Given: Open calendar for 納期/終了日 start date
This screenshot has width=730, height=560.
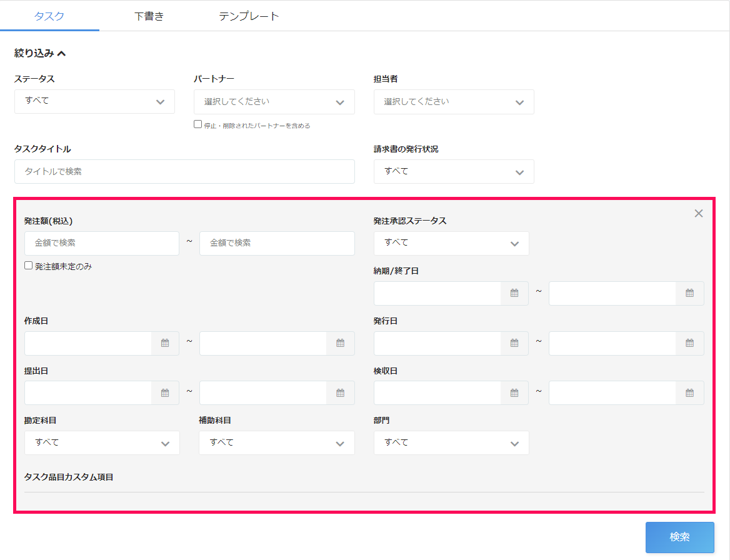Looking at the screenshot, I should [x=514, y=293].
